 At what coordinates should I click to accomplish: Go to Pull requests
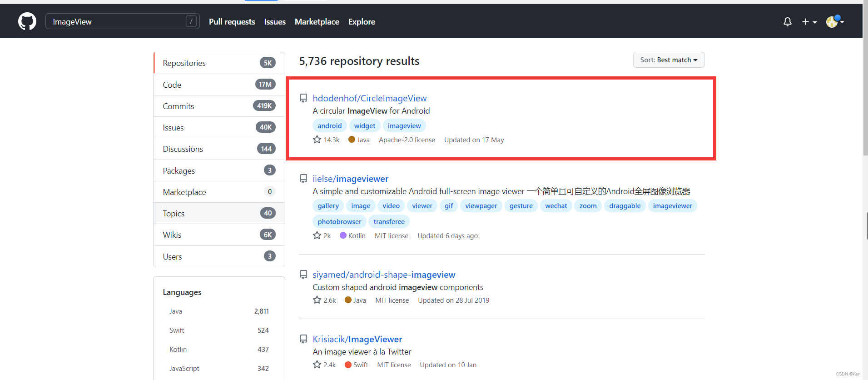tap(232, 21)
